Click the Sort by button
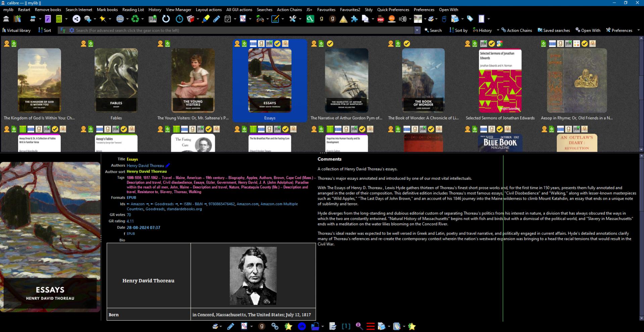The width and height of the screenshot is (644, 332). tap(458, 30)
